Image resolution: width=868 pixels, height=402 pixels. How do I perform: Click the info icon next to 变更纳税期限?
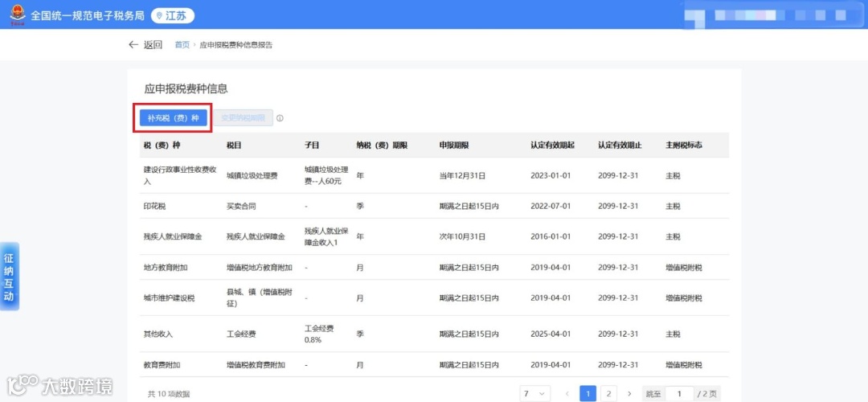pyautogui.click(x=280, y=118)
